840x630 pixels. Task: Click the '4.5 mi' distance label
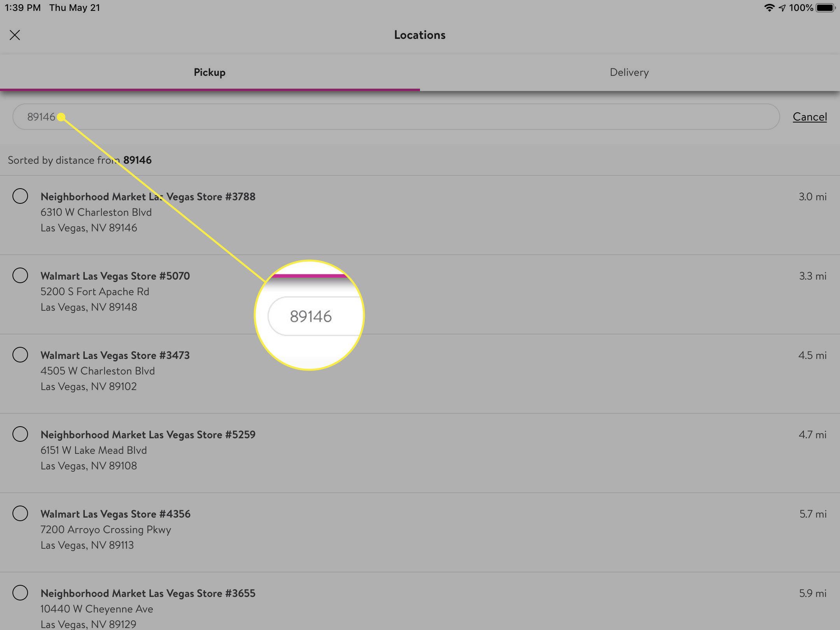pyautogui.click(x=812, y=355)
